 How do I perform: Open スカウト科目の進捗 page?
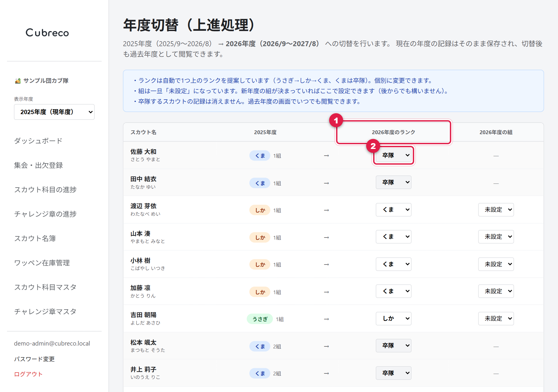(45, 190)
